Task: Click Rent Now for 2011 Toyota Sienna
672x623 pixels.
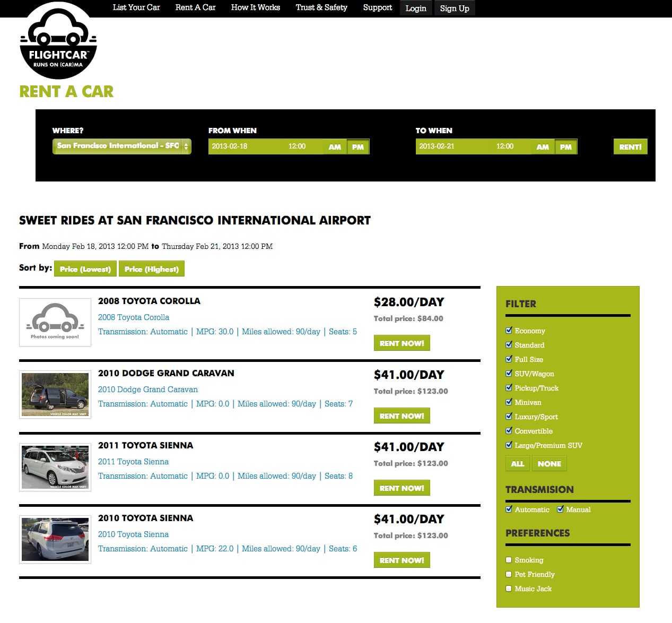Action: (x=402, y=488)
